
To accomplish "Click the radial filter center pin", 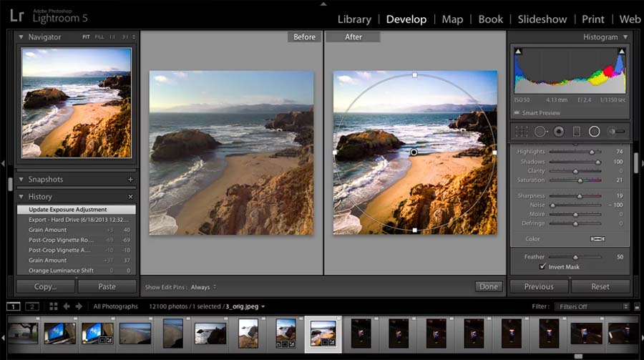I will click(414, 152).
